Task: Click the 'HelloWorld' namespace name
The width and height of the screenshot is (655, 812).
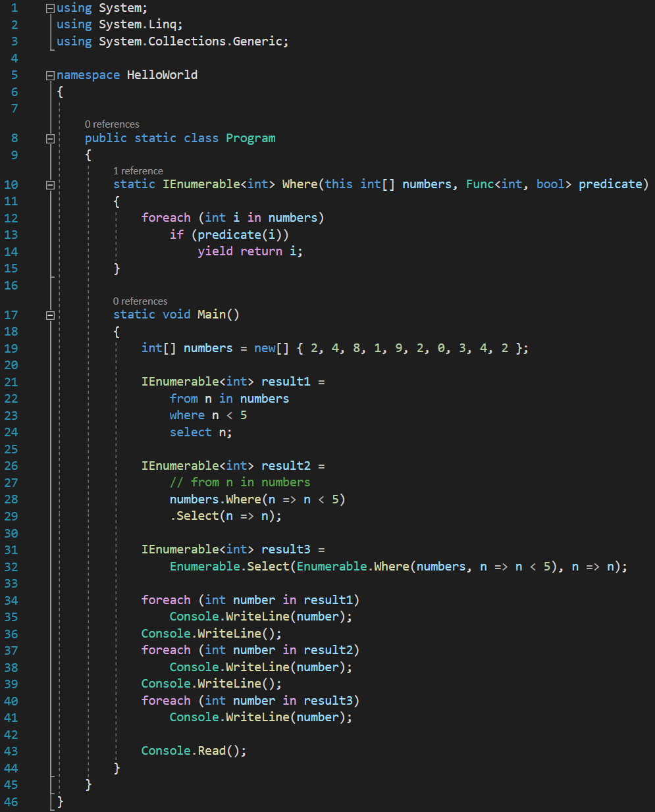Action: click(x=162, y=74)
